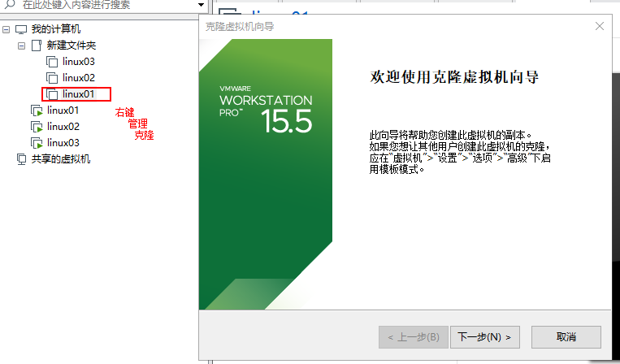The width and height of the screenshot is (620, 364).
Task: Select linux01 label inside 新建文件夹
Action: pos(79,94)
